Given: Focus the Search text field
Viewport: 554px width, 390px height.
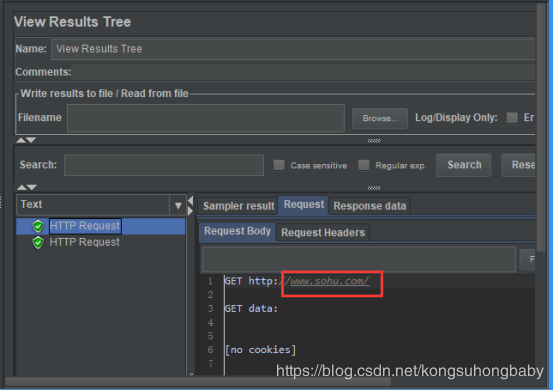Looking at the screenshot, I should (164, 165).
